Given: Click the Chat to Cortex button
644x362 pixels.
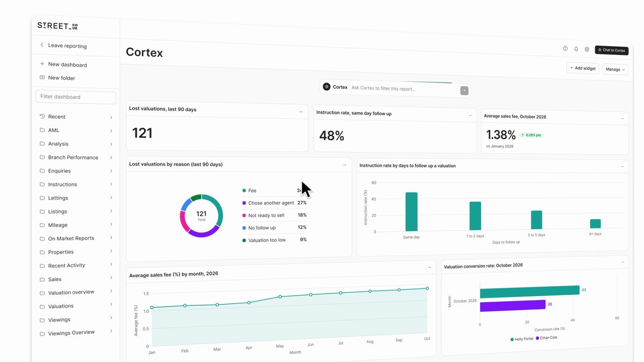Looking at the screenshot, I should [611, 50].
